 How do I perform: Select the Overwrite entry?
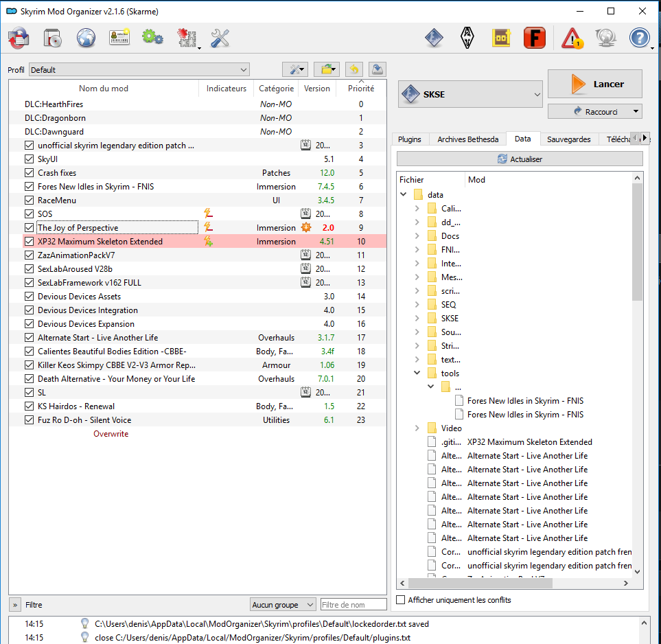point(111,433)
